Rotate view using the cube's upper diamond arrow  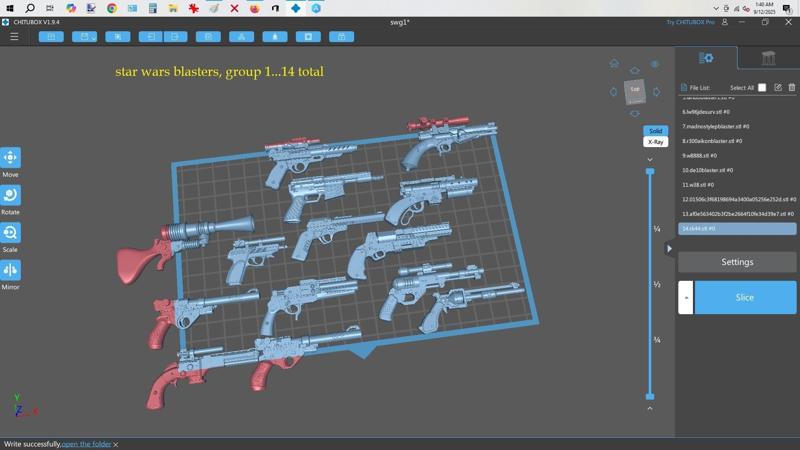pos(635,70)
